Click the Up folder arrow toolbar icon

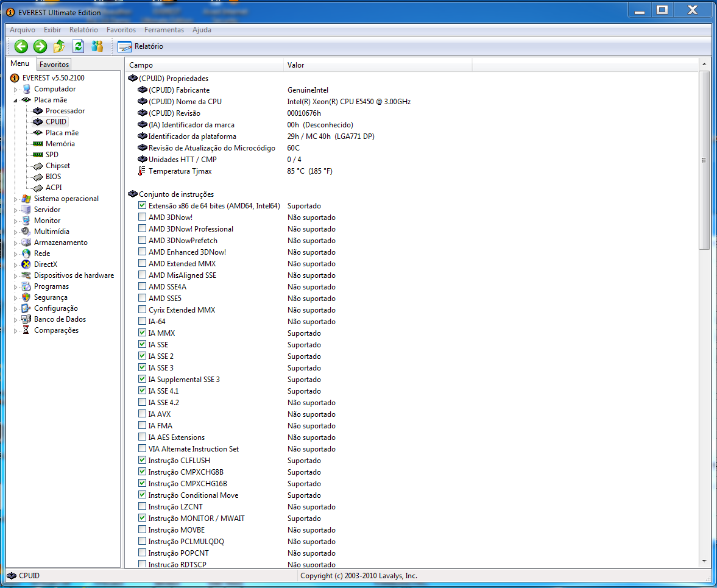59,46
